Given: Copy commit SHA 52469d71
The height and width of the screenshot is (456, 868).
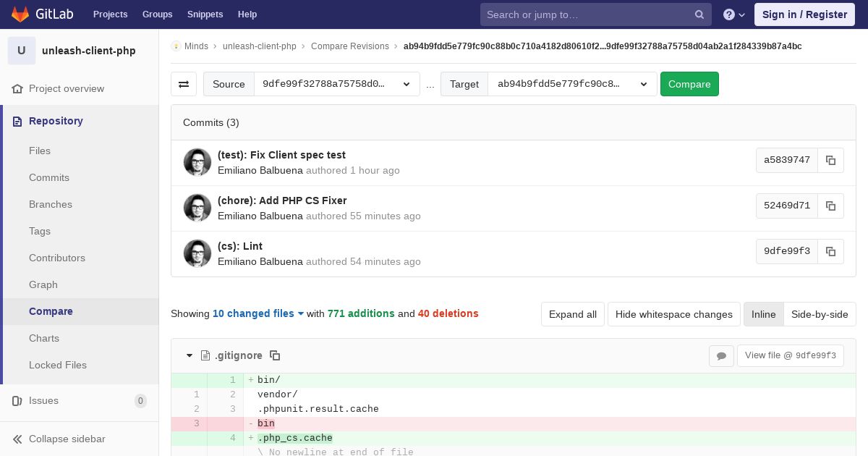Looking at the screenshot, I should (830, 206).
